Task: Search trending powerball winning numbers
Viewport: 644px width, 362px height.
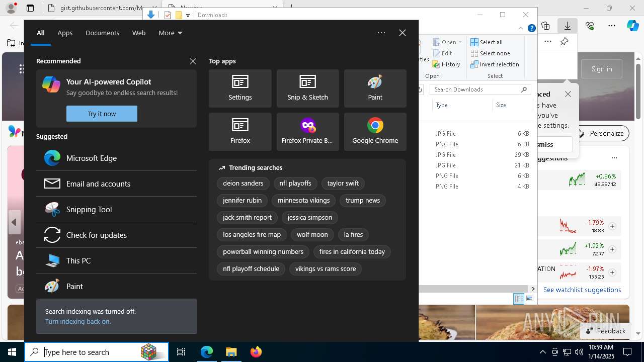Action: tap(263, 252)
